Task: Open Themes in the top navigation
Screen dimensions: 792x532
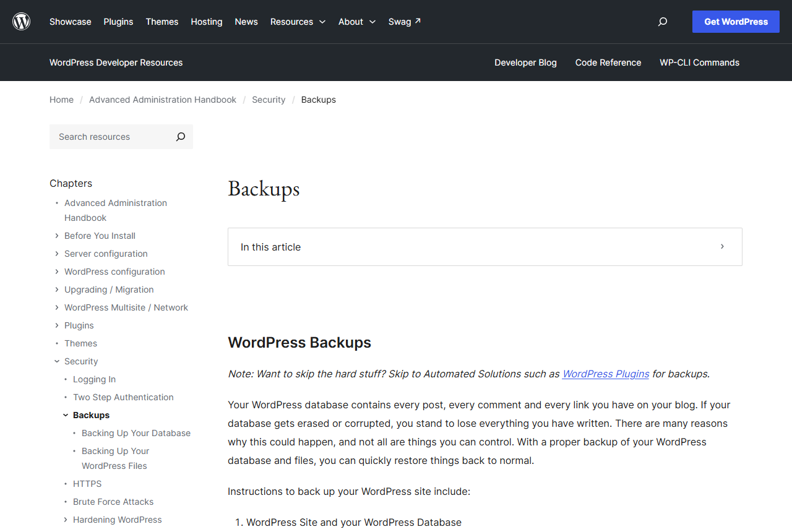Action: tap(162, 22)
